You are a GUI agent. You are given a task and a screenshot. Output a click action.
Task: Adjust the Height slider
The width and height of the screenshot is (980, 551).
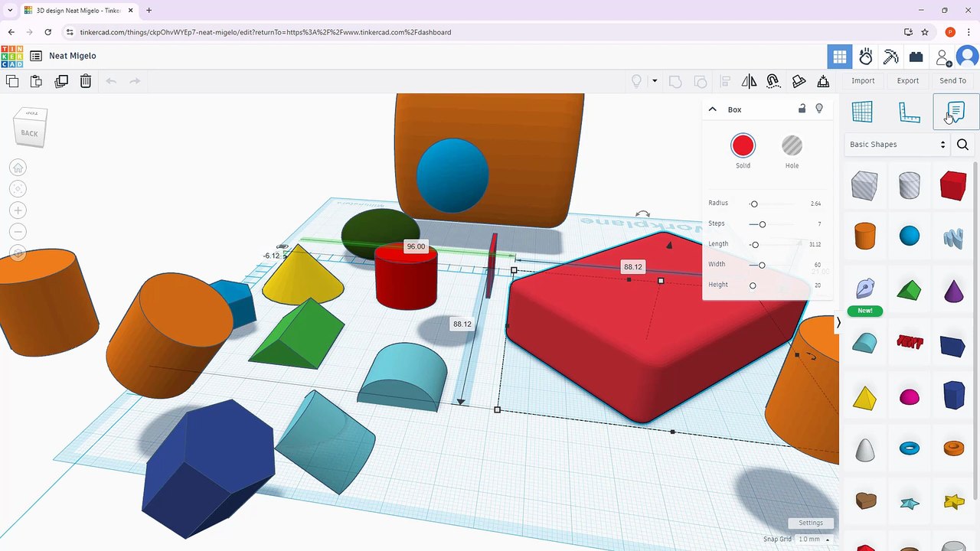[x=753, y=285]
